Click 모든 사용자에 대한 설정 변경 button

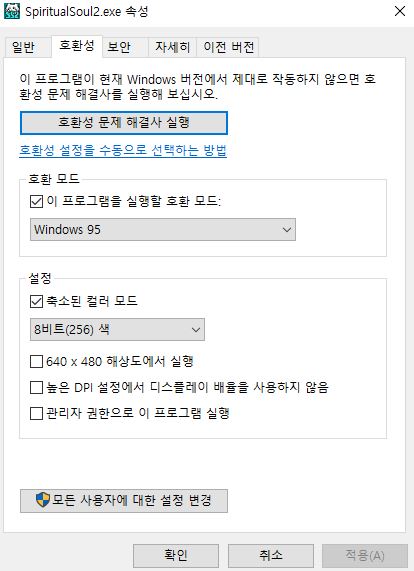pyautogui.click(x=124, y=501)
